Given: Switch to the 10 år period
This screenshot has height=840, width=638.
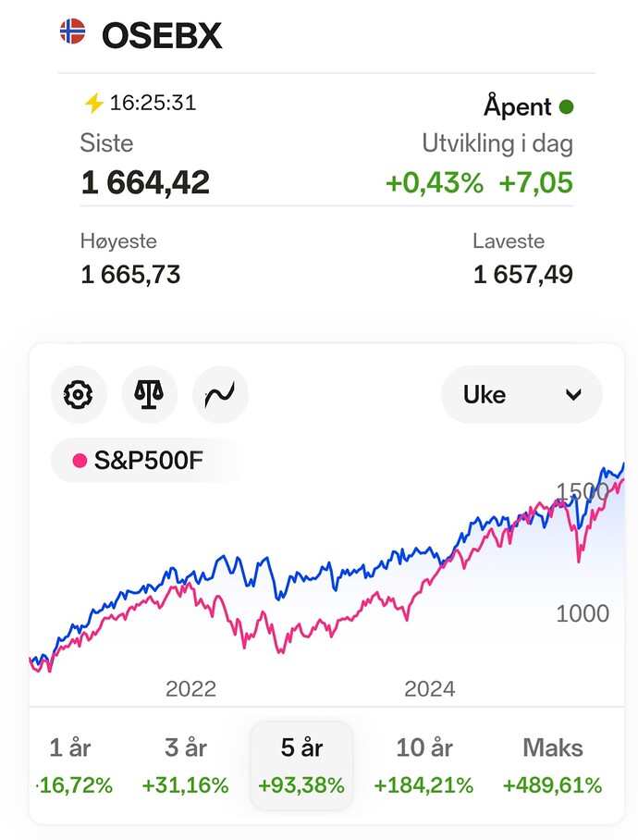Looking at the screenshot, I should point(423,765).
